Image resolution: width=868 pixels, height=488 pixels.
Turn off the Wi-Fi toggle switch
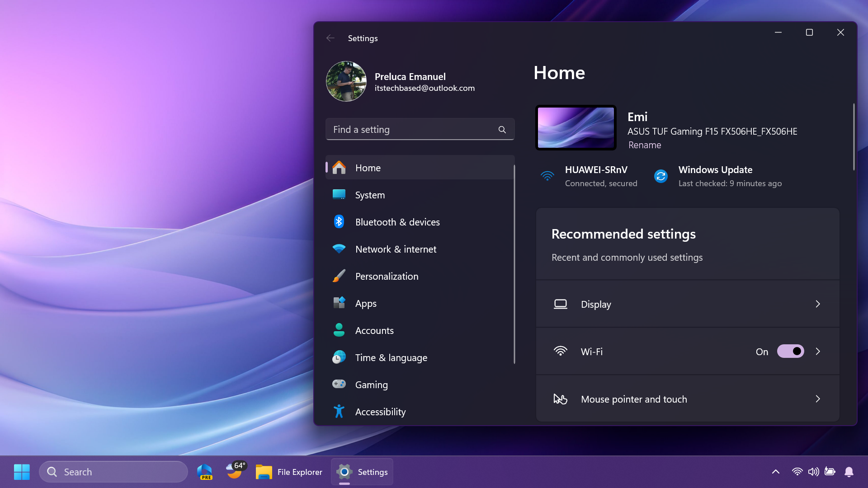[790, 352]
